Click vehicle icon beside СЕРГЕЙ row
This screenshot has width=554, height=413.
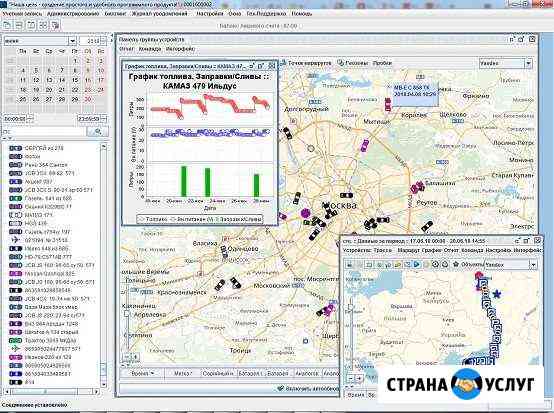pyautogui.click(x=15, y=148)
